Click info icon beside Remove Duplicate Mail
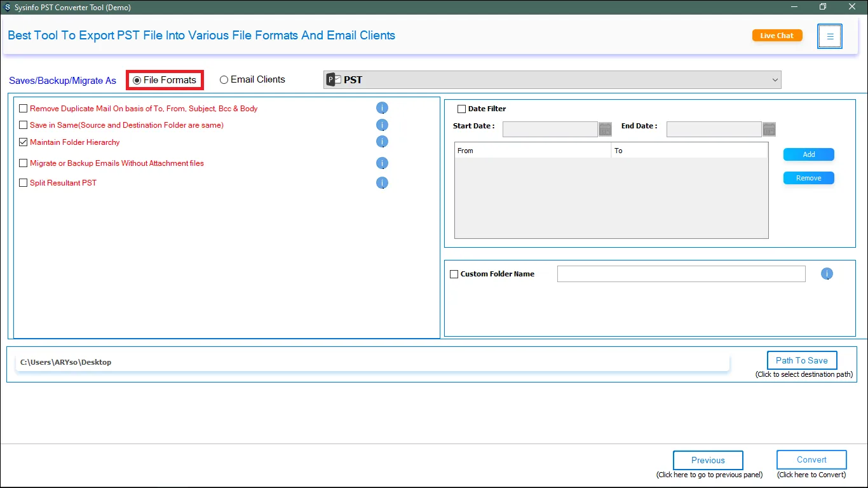The height and width of the screenshot is (488, 868). pyautogui.click(x=382, y=108)
